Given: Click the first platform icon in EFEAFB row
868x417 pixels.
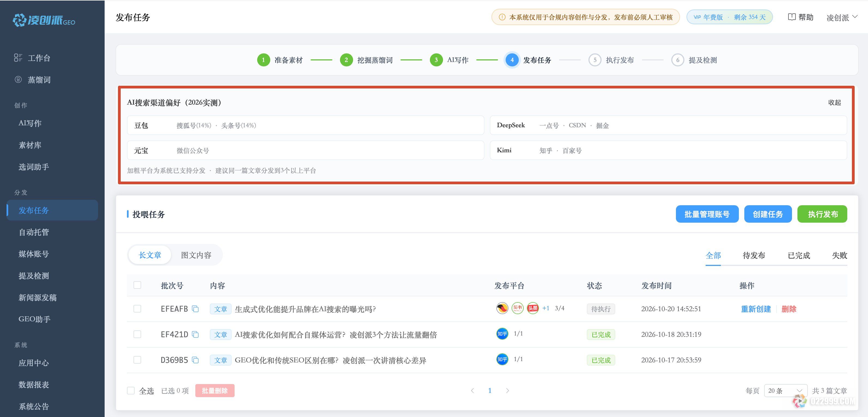Looking at the screenshot, I should (x=502, y=308).
